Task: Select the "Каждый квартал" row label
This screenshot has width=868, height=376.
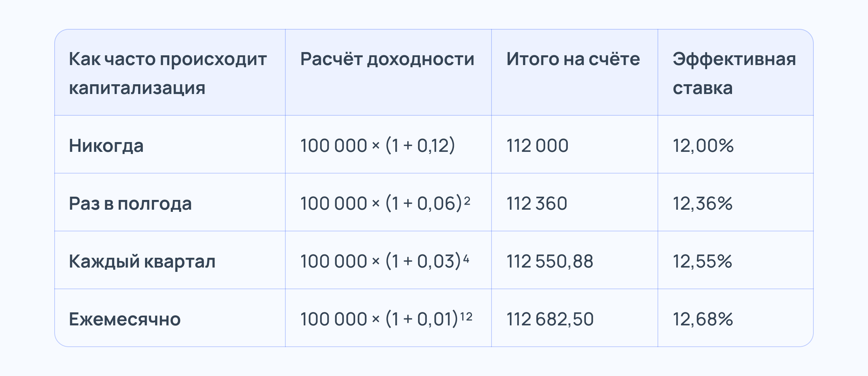Action: 142,261
